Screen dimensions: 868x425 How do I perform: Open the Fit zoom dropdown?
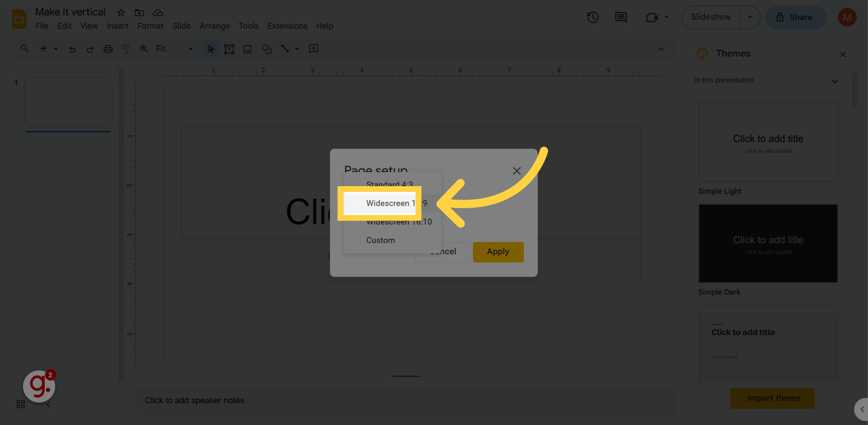click(190, 49)
